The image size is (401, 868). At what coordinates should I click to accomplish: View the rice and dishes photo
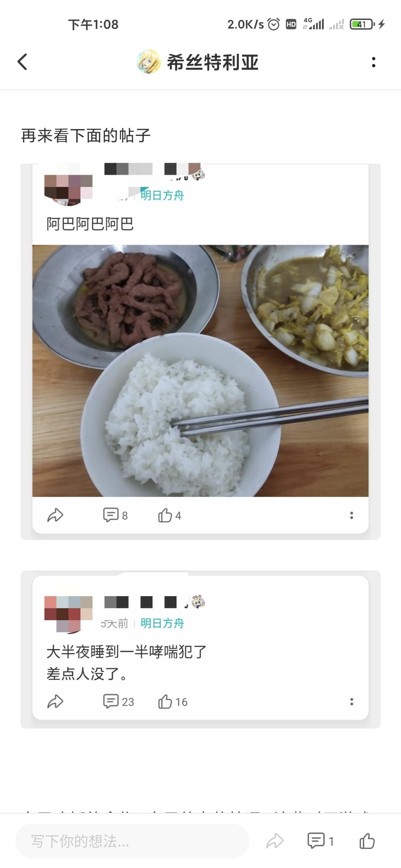200,371
